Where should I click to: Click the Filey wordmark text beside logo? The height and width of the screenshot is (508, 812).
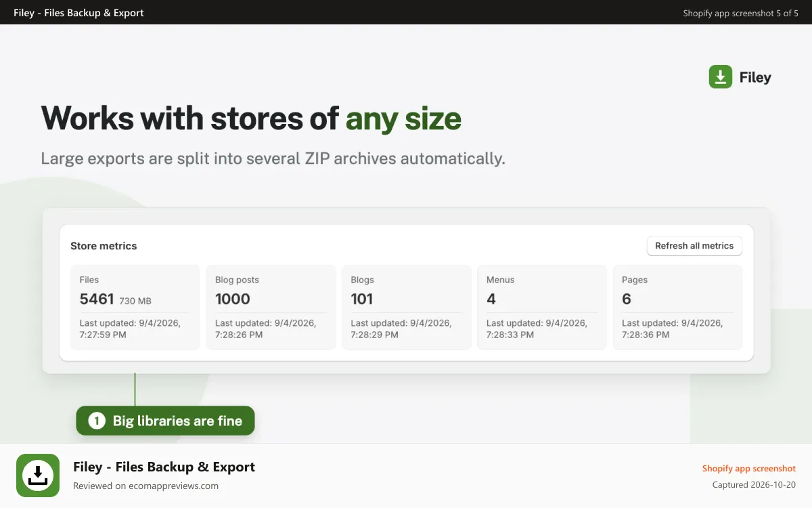[755, 77]
